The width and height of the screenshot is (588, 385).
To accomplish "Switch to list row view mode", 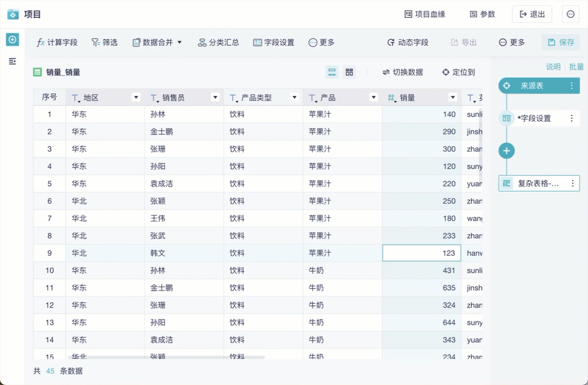I will (x=332, y=72).
